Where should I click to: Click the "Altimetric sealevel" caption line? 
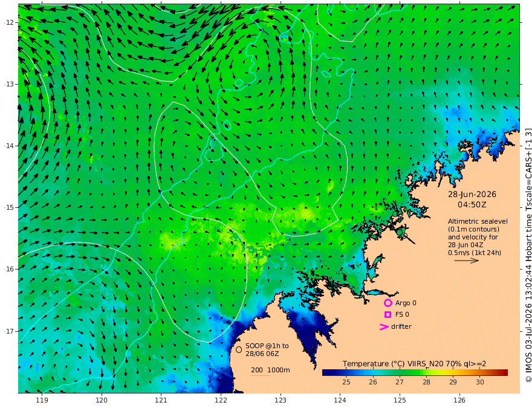pos(478,221)
